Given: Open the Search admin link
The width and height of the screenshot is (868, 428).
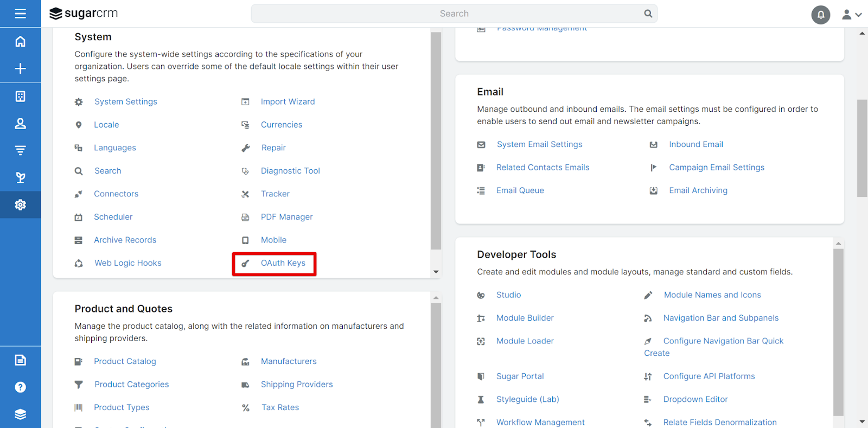Looking at the screenshot, I should coord(108,171).
